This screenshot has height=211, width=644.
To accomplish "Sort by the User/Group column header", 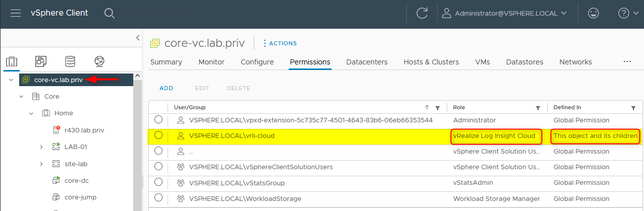I will (190, 107).
